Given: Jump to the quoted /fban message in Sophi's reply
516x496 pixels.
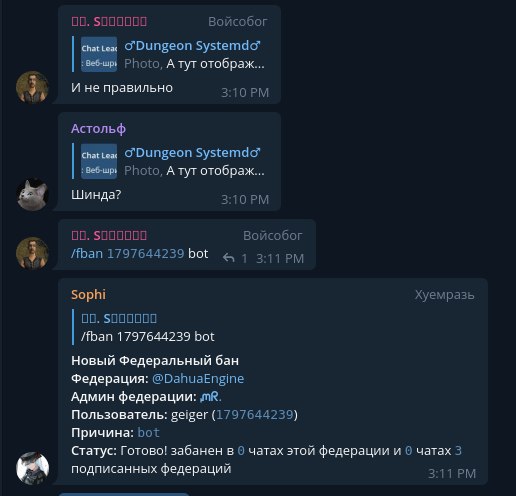Looking at the screenshot, I should tap(148, 327).
